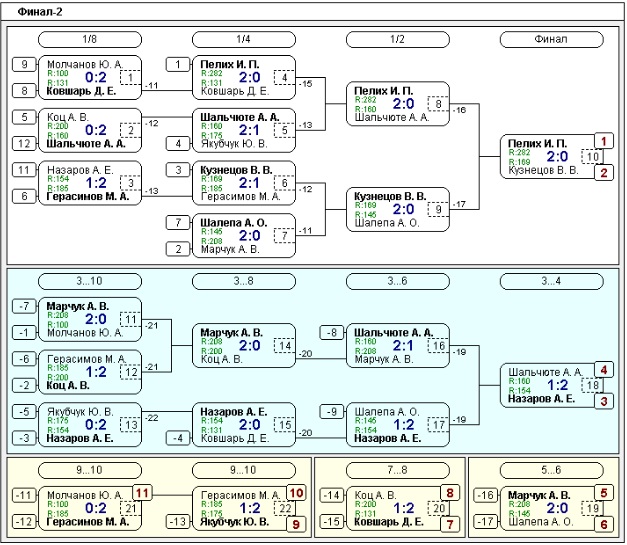Open the 7...8 placement header
The width and height of the screenshot is (627, 545).
click(397, 470)
